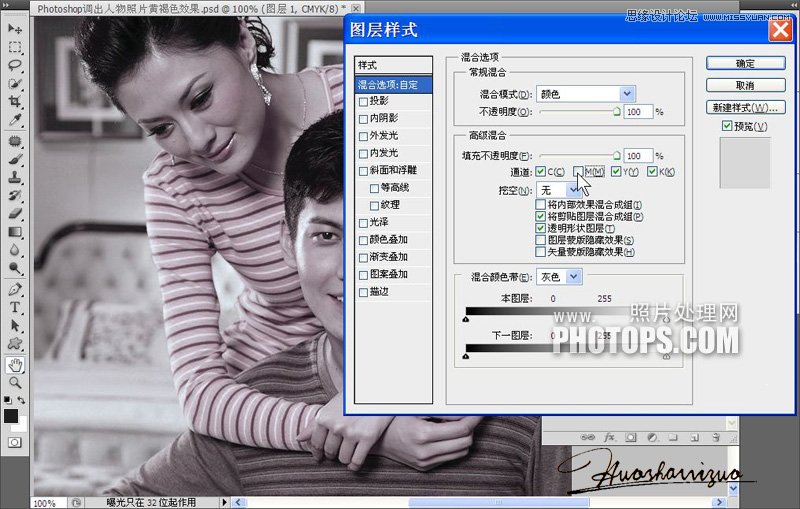The width and height of the screenshot is (800, 509).
Task: Create new group folder icon
Action: click(x=673, y=437)
